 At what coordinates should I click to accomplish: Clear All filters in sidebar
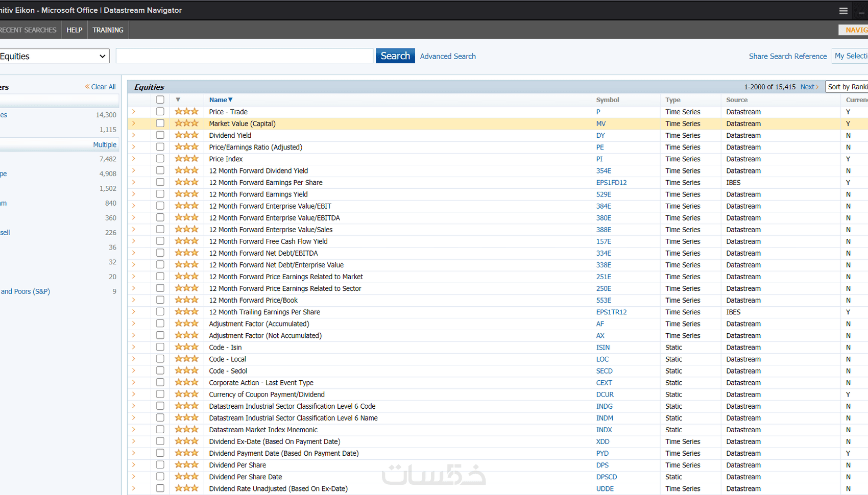[101, 87]
